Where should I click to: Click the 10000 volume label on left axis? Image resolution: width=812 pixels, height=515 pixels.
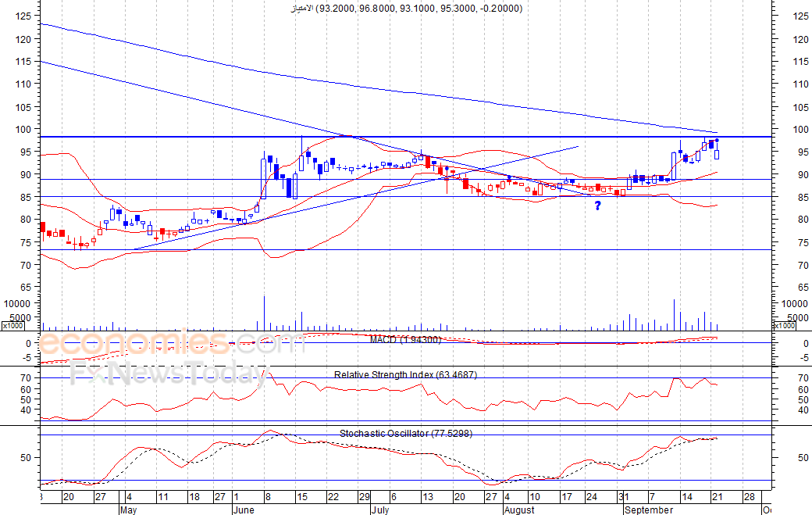coord(16,304)
